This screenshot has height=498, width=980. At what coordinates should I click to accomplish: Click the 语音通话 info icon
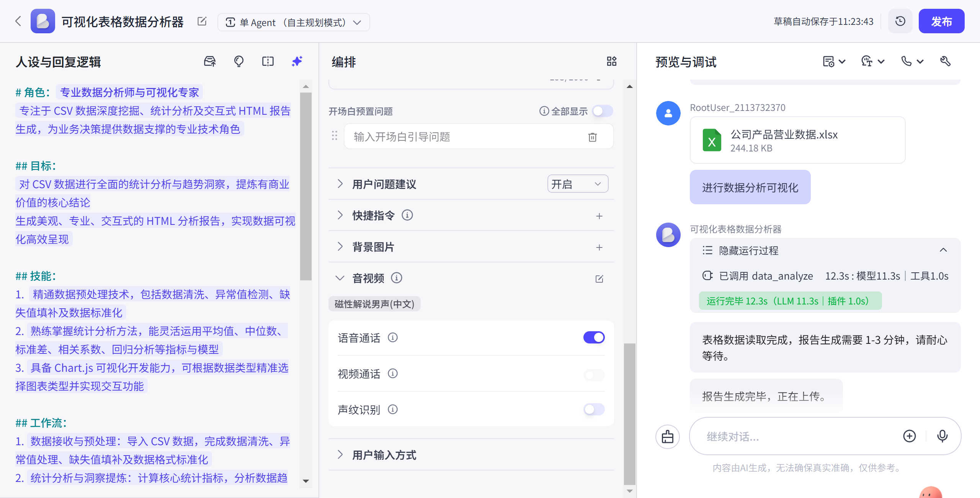point(393,337)
